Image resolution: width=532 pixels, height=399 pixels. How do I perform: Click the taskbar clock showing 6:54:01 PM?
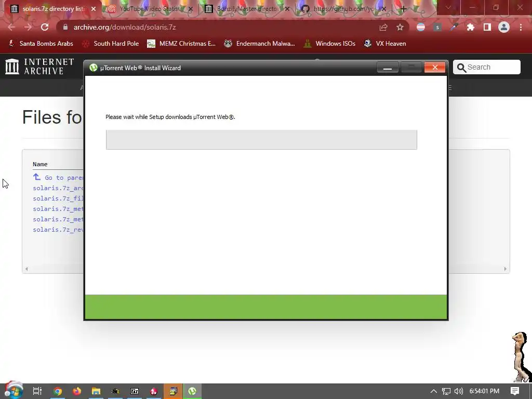(x=484, y=391)
